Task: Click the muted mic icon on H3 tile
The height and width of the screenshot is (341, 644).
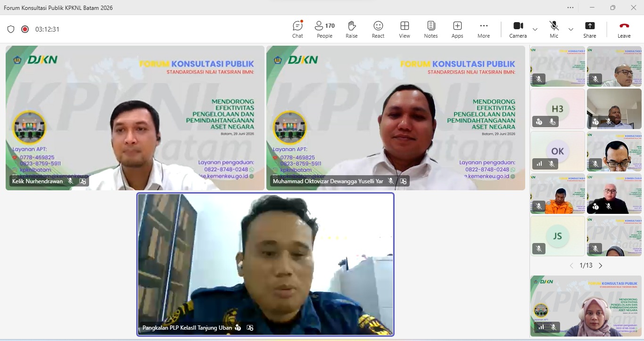Action: (x=553, y=122)
